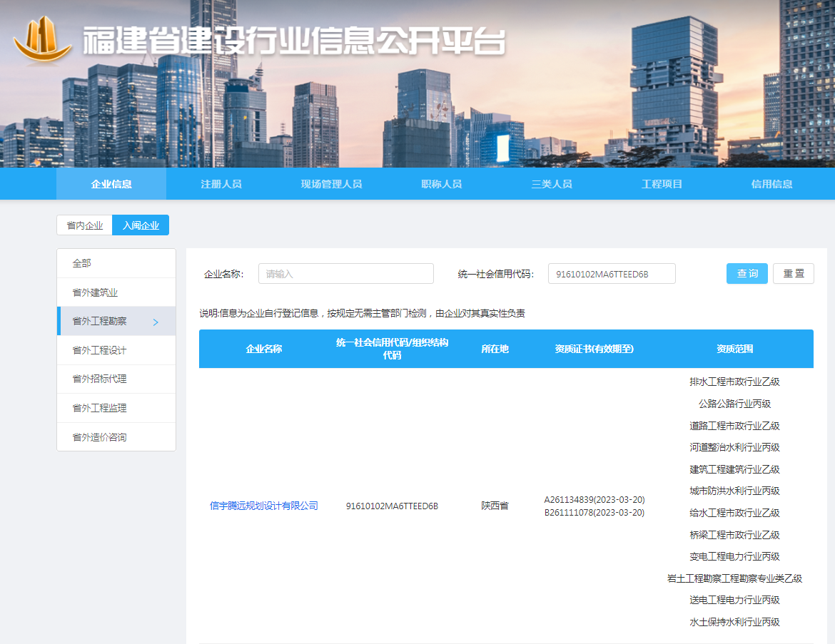
Task: Select the 企业信息 navigation item
Action: click(x=111, y=183)
